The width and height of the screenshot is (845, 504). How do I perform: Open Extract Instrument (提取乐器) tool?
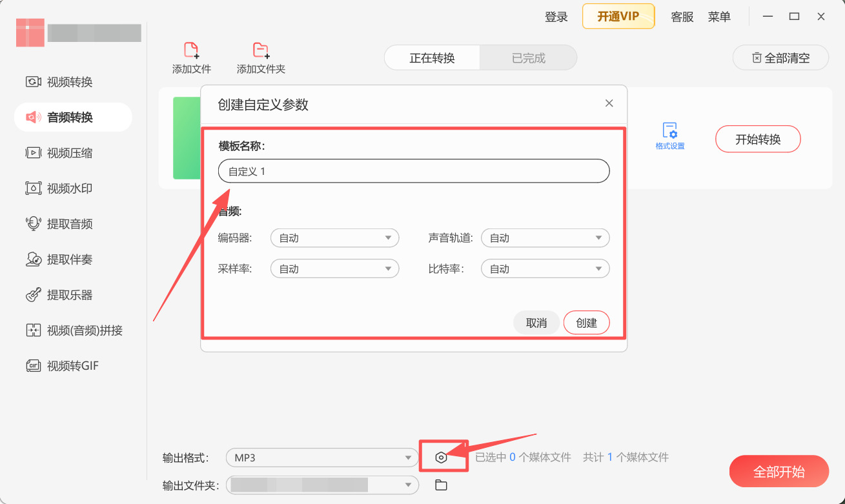(x=59, y=295)
